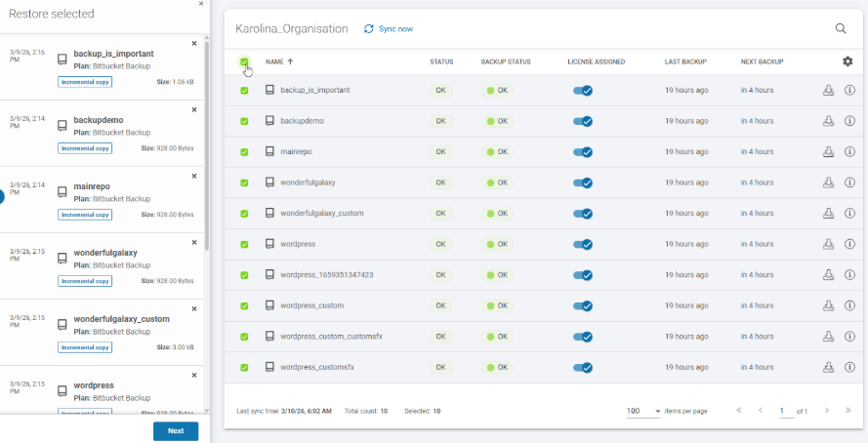
Task: Remove backupdemo from restore selection
Action: click(193, 109)
